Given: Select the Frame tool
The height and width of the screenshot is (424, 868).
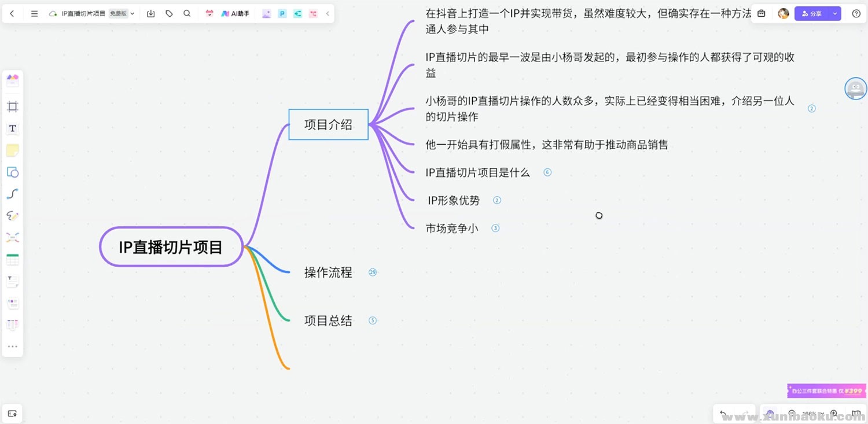Looking at the screenshot, I should click(x=12, y=106).
